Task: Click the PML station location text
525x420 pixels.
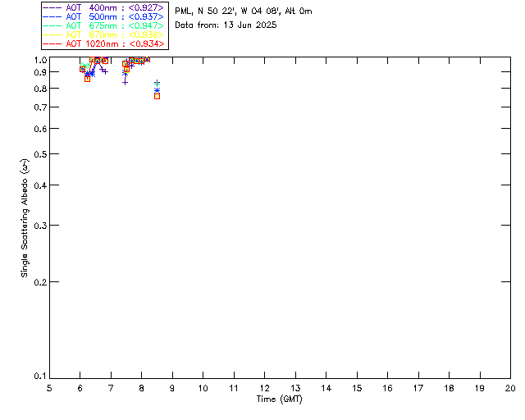Action: pos(244,11)
